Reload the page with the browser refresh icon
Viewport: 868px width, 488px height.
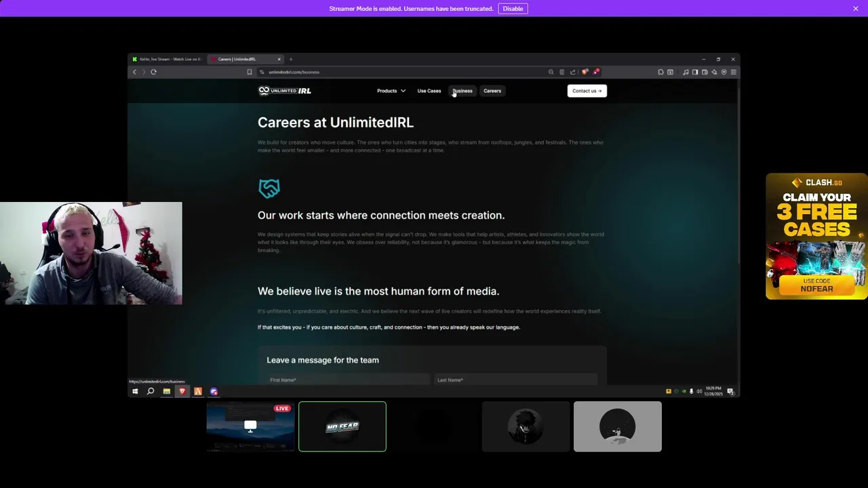point(154,72)
